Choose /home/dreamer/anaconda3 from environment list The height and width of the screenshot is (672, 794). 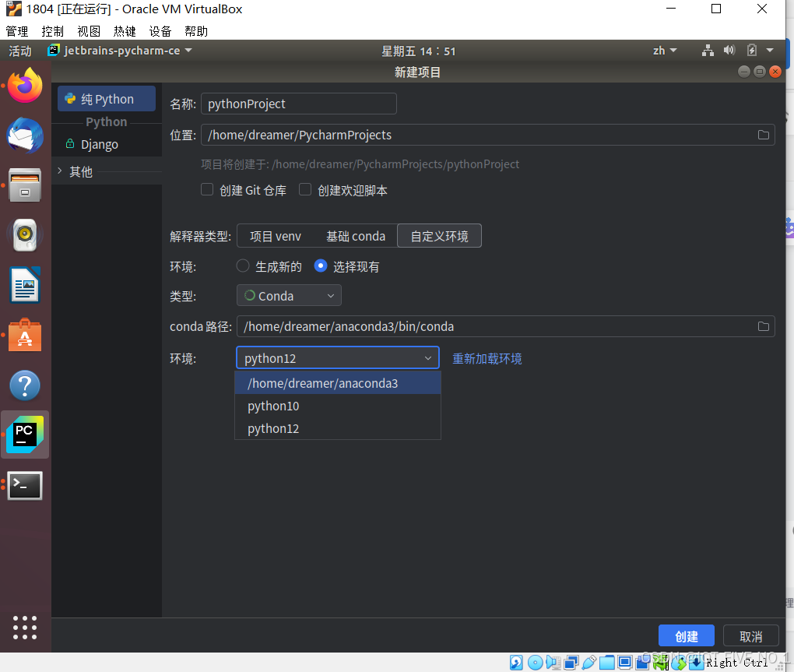tap(338, 383)
